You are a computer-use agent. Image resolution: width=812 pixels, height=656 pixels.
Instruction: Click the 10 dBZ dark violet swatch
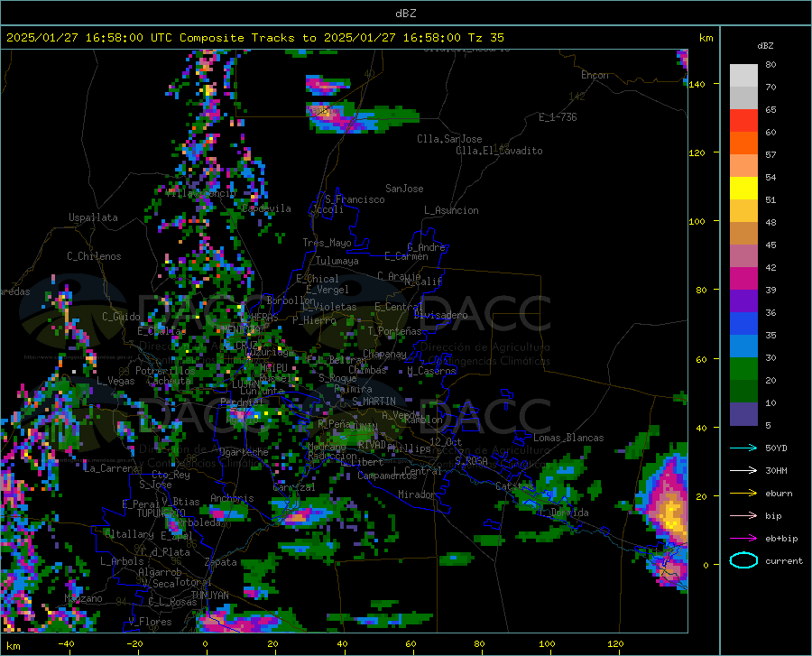coord(743,413)
